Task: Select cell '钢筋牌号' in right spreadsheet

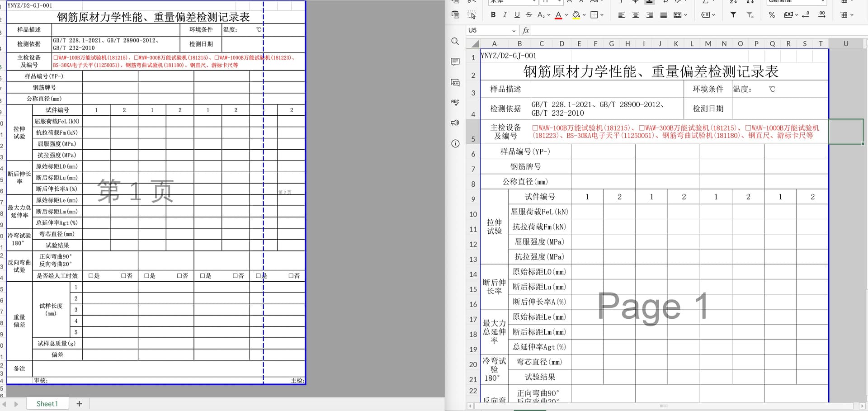Action: pos(525,167)
